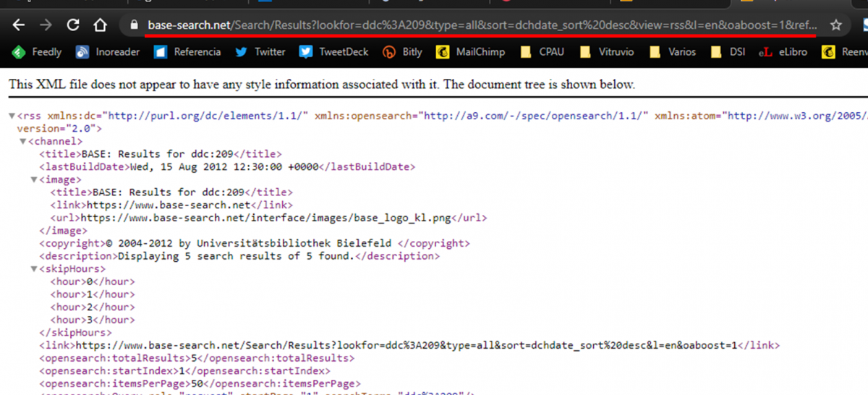Select the opensearch:itemsPerPage line
868x395 pixels.
(x=200, y=383)
